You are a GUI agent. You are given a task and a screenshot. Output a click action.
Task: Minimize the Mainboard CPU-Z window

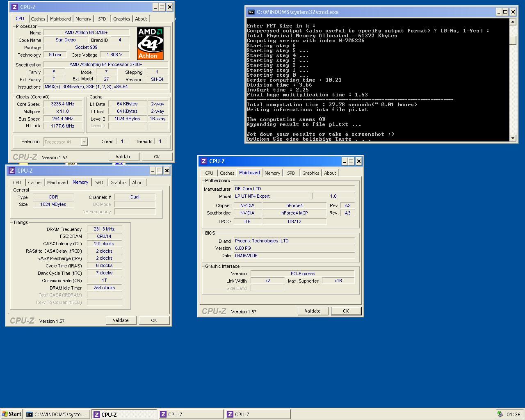[x=345, y=161]
